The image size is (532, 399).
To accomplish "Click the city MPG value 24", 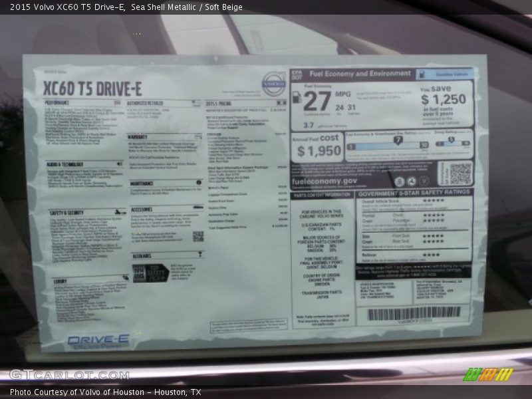I will pyautogui.click(x=339, y=108).
